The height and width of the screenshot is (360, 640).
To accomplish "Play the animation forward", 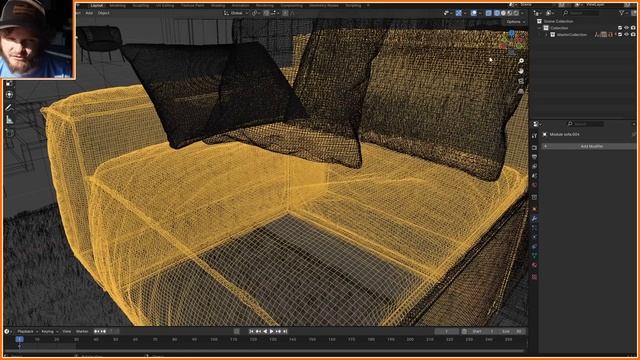I will coord(271,331).
